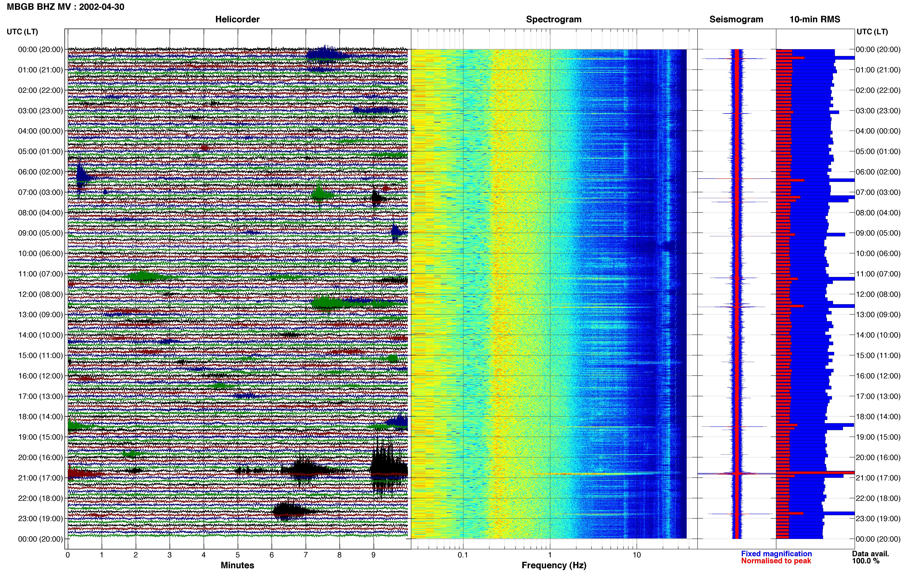This screenshot has width=924, height=578.
Task: Click the Seismogram panel heading
Action: click(x=736, y=19)
